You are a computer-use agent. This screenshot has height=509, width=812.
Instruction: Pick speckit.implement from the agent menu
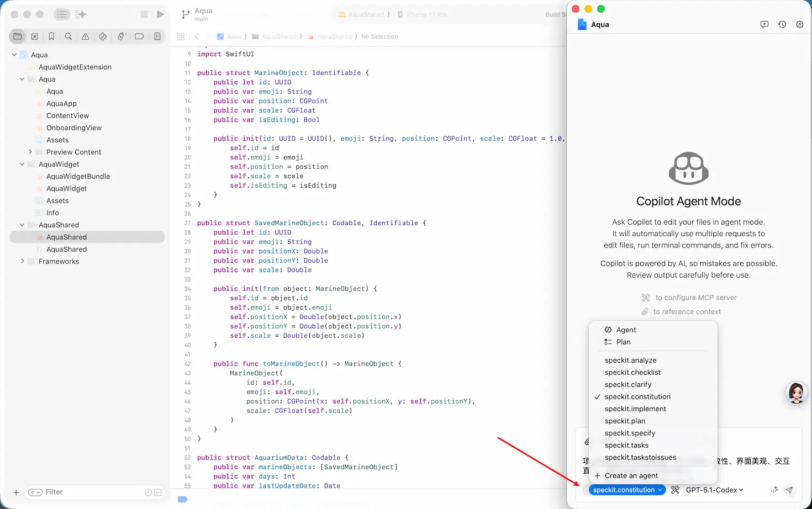pos(635,409)
